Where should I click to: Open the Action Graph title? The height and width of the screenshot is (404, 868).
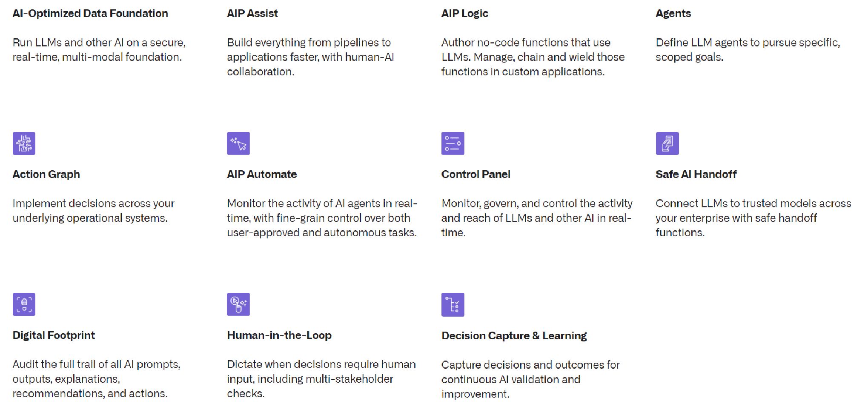[46, 175]
